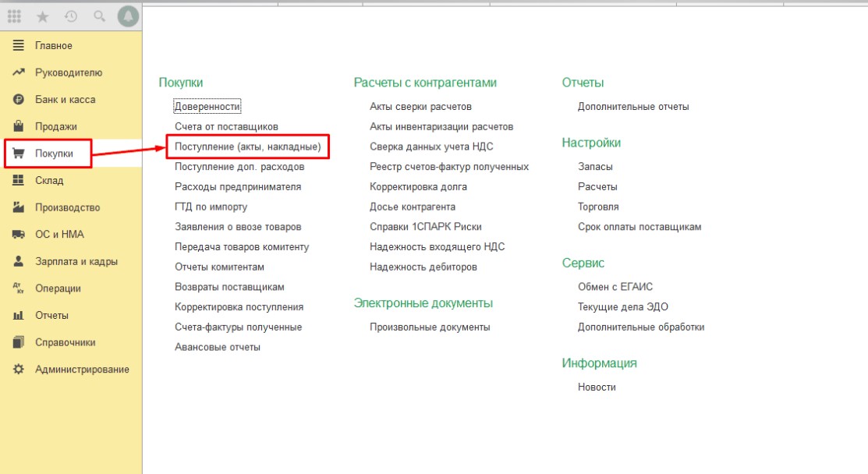Open the notifications bell icon
868x474 pixels.
(128, 16)
